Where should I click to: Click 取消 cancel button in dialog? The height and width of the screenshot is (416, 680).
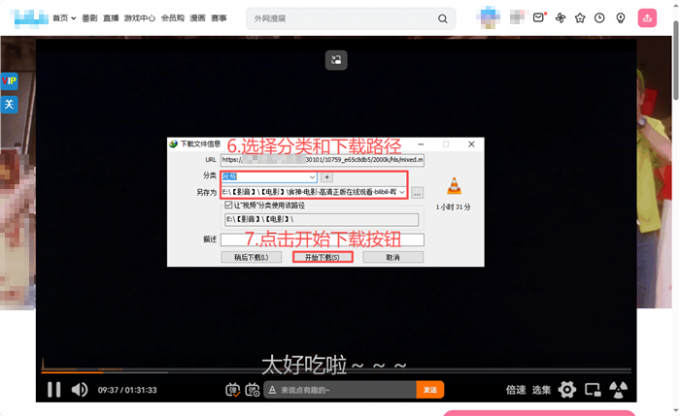393,257
